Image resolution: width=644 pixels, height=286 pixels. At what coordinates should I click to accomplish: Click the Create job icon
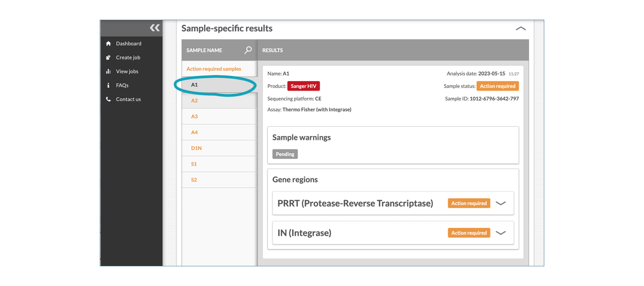[x=108, y=58]
